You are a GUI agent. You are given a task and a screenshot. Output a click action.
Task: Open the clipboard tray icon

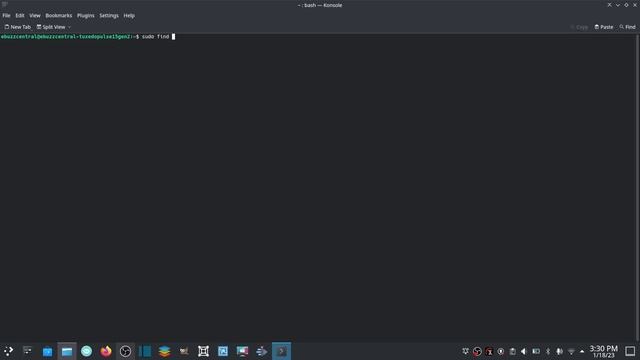(x=513, y=351)
